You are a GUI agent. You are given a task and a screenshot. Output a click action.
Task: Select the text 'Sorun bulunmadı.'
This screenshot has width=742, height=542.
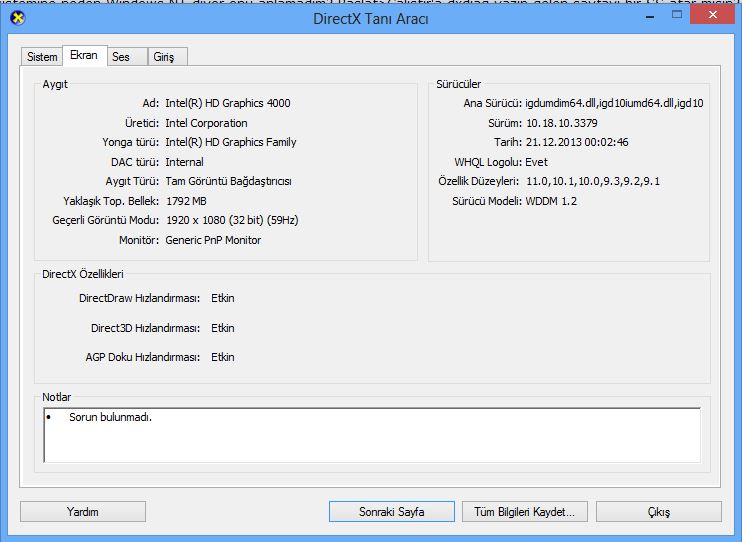(110, 418)
